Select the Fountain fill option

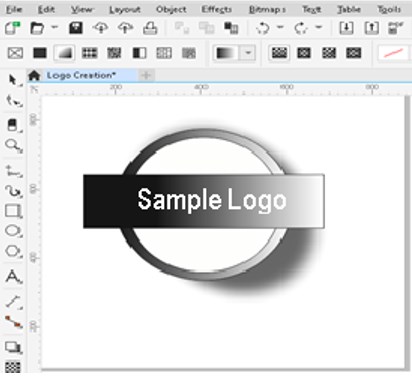[x=64, y=53]
